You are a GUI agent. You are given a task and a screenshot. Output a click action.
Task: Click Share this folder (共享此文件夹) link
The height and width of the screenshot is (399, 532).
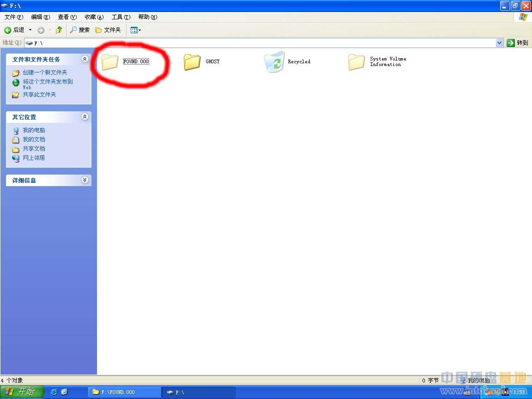39,94
